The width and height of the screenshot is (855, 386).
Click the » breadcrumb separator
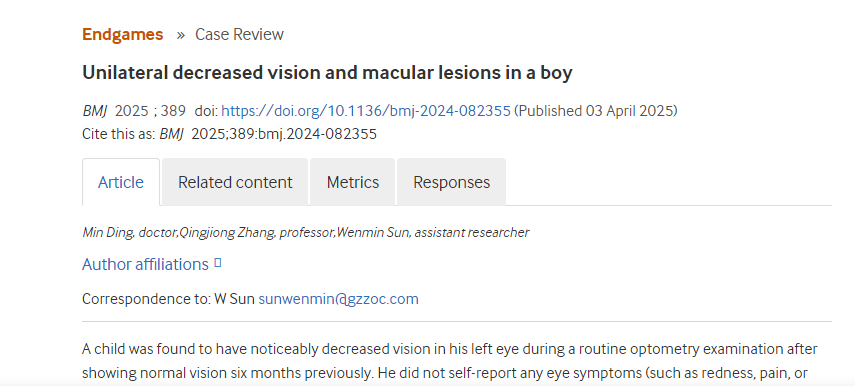(180, 35)
